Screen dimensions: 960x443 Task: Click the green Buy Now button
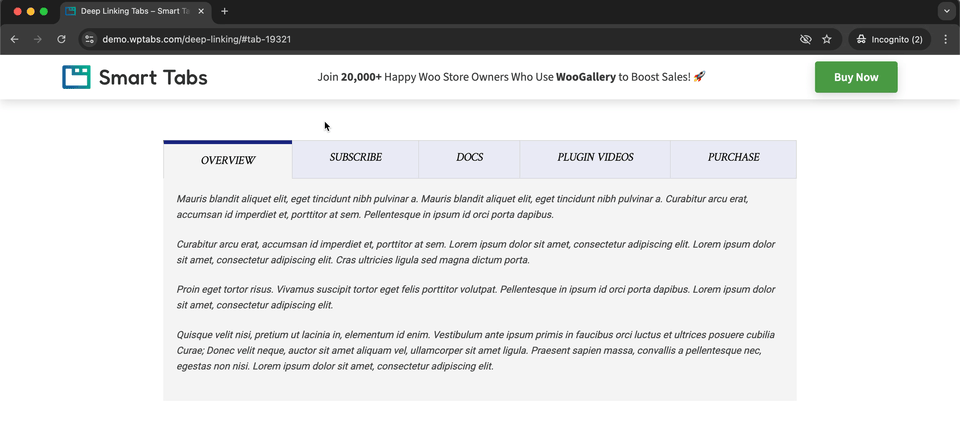(856, 77)
